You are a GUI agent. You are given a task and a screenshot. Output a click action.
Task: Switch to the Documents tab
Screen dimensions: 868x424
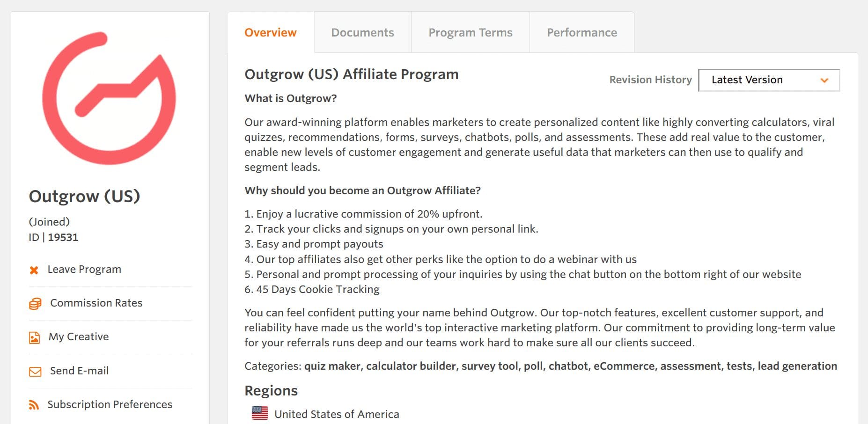point(362,32)
